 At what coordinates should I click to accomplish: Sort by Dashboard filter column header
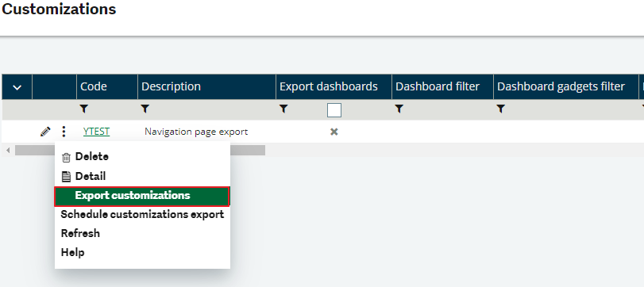[443, 86]
